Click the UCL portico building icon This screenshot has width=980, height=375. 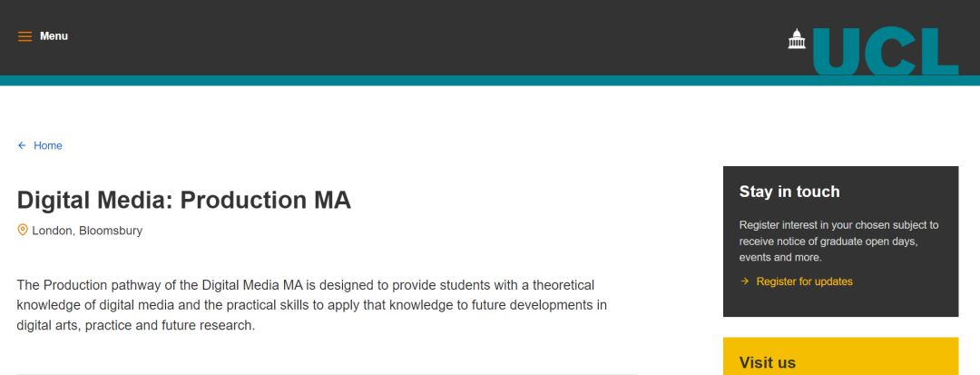pos(797,40)
